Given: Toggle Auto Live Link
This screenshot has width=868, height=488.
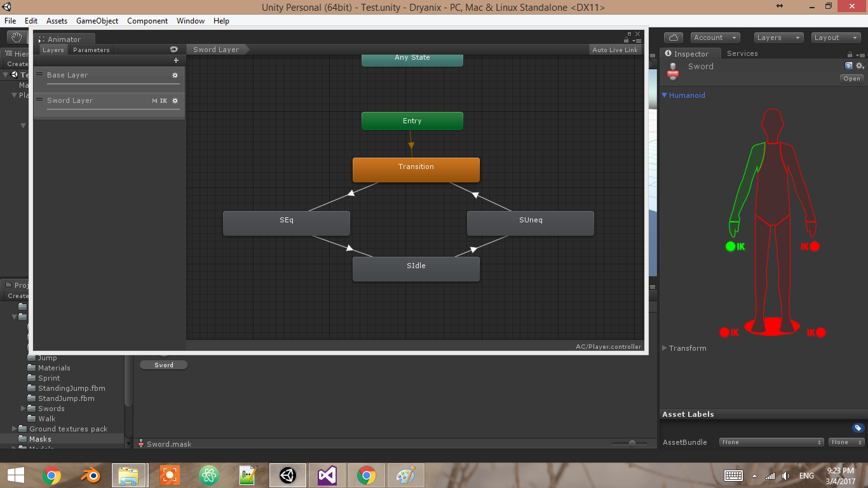Looking at the screenshot, I should pos(614,50).
